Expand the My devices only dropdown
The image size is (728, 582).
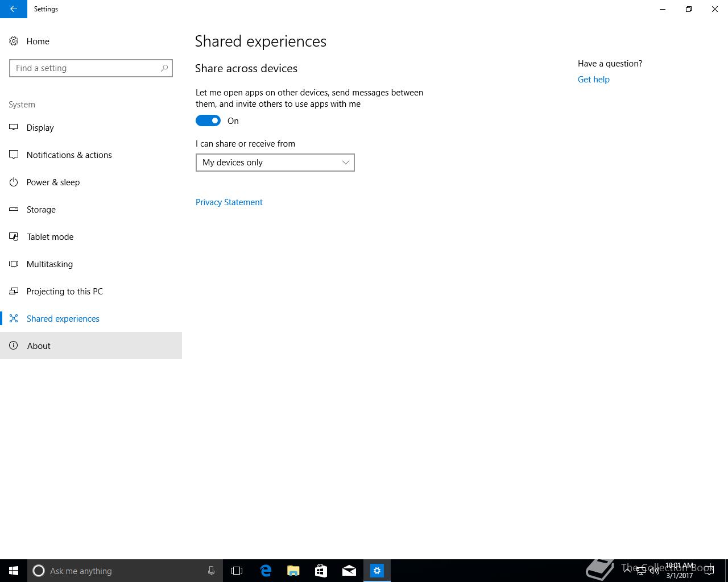275,163
